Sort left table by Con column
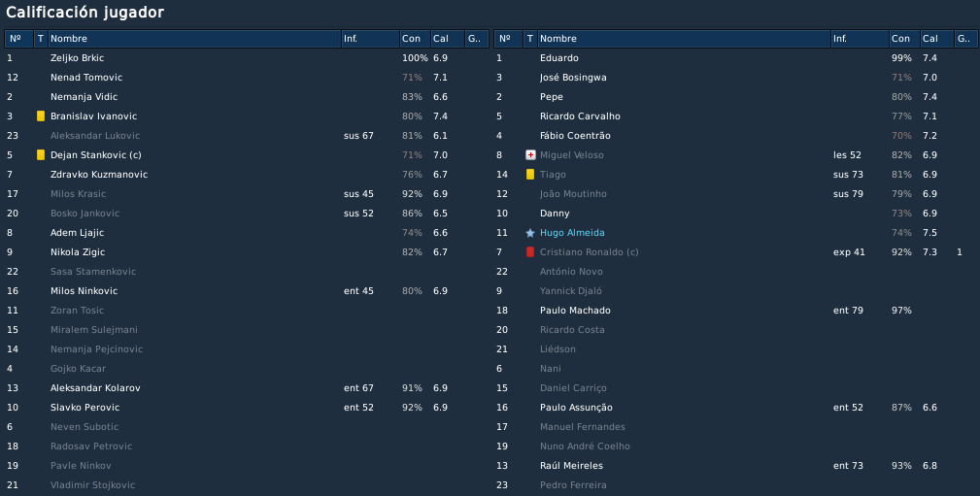Viewport: 980px width, 496px height. click(x=415, y=39)
